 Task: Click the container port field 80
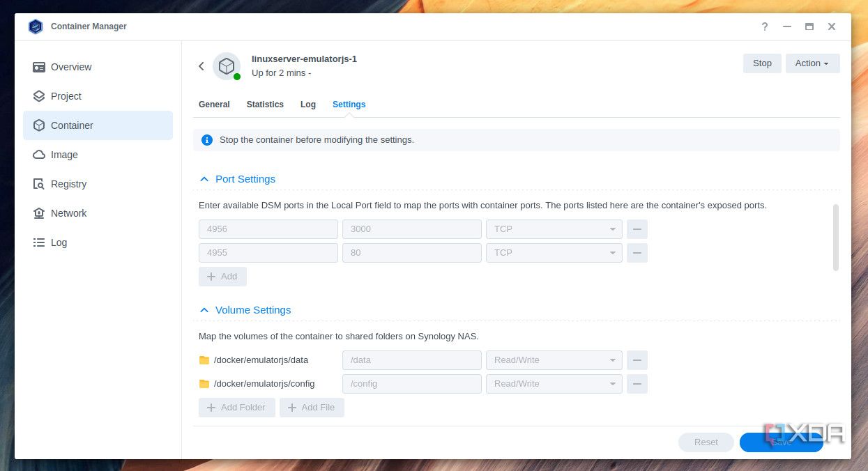[412, 253]
